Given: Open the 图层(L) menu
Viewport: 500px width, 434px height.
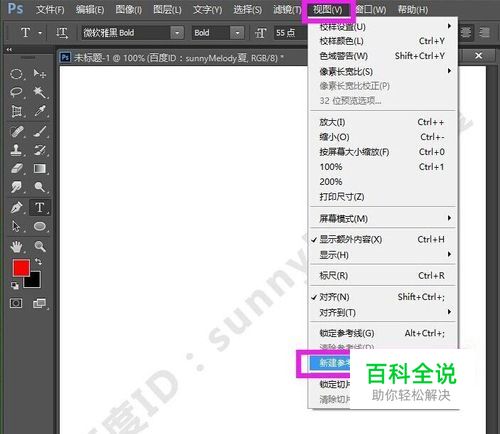Looking at the screenshot, I should click(x=167, y=10).
